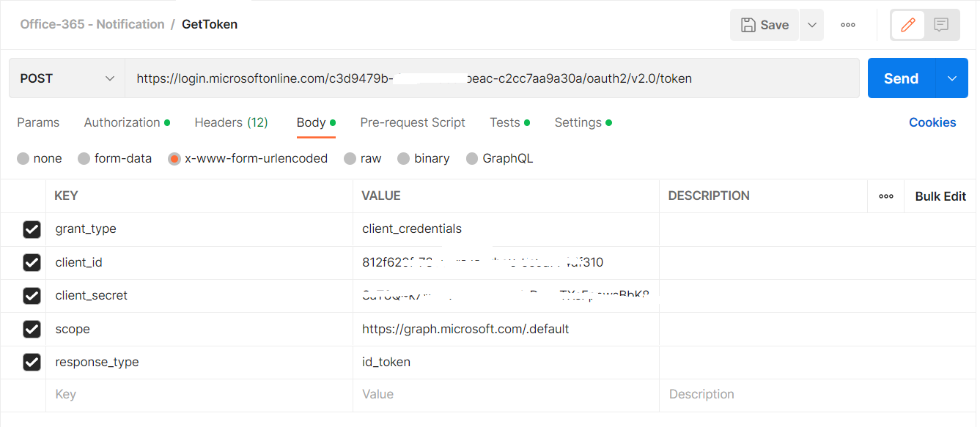Image resolution: width=980 pixels, height=427 pixels.
Task: Open table options with the three-dot icon
Action: click(x=886, y=196)
